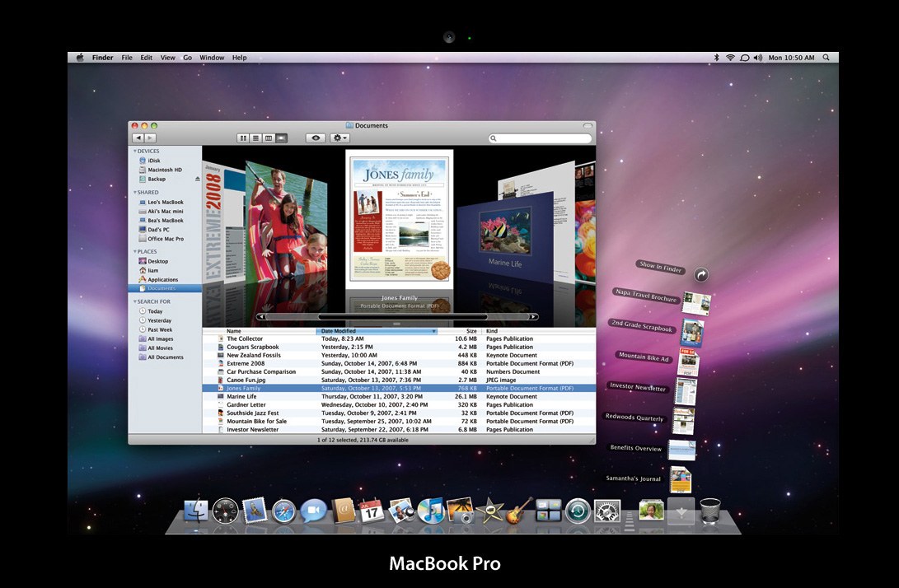Viewport: 899px width, 588px height.
Task: Click the Cover Flow scrollbar thumb
Action: (x=402, y=316)
